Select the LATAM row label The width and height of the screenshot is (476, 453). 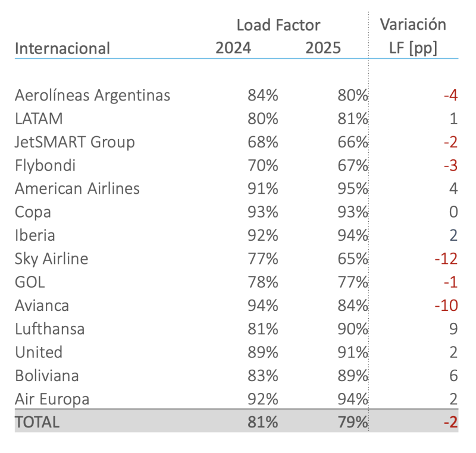coord(39,118)
